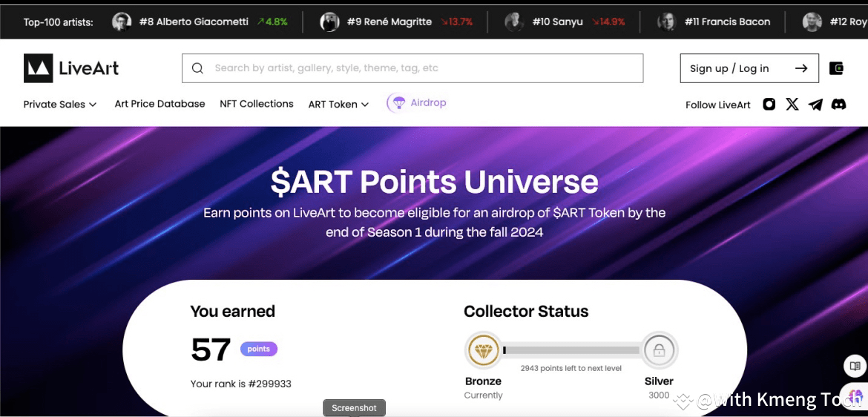Click the Top-100 artists label
This screenshot has height=417, width=868.
(x=58, y=22)
